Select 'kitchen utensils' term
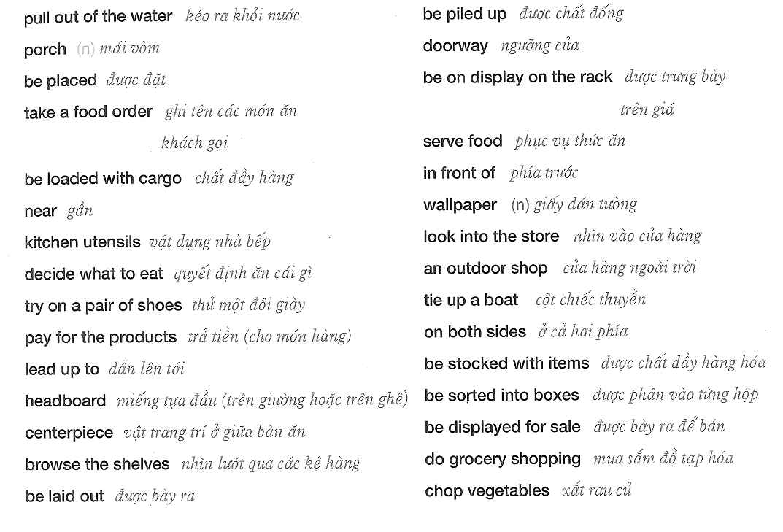783x532 pixels. (82, 242)
